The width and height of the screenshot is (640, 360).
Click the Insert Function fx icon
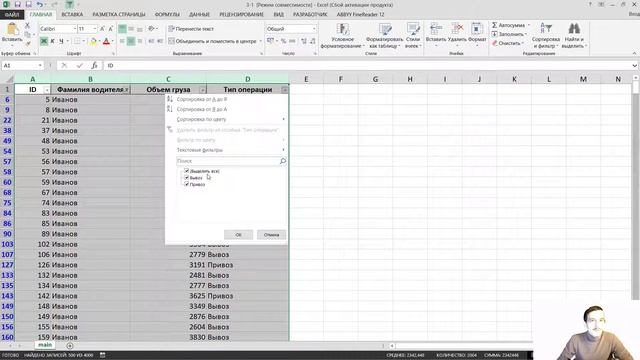click(94, 65)
